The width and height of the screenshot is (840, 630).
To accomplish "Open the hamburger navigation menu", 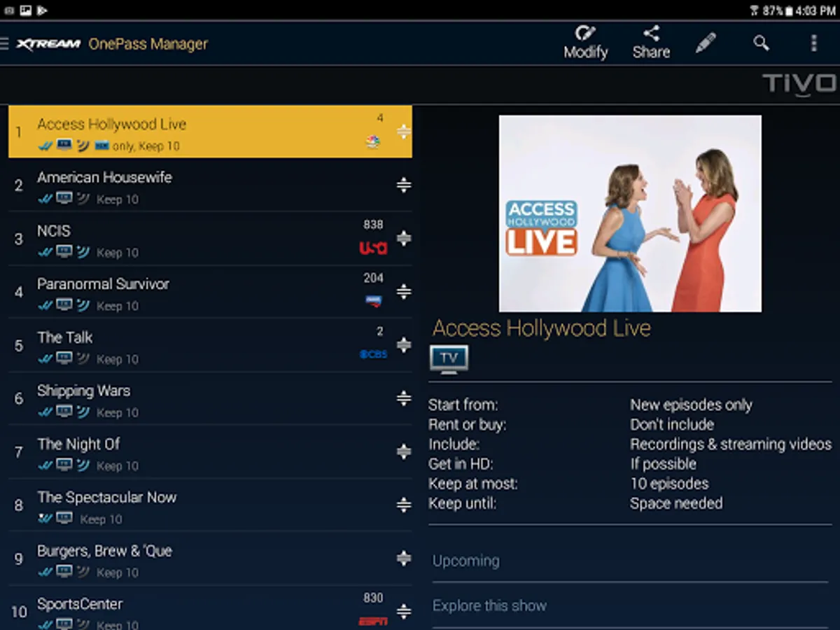I will coord(4,44).
